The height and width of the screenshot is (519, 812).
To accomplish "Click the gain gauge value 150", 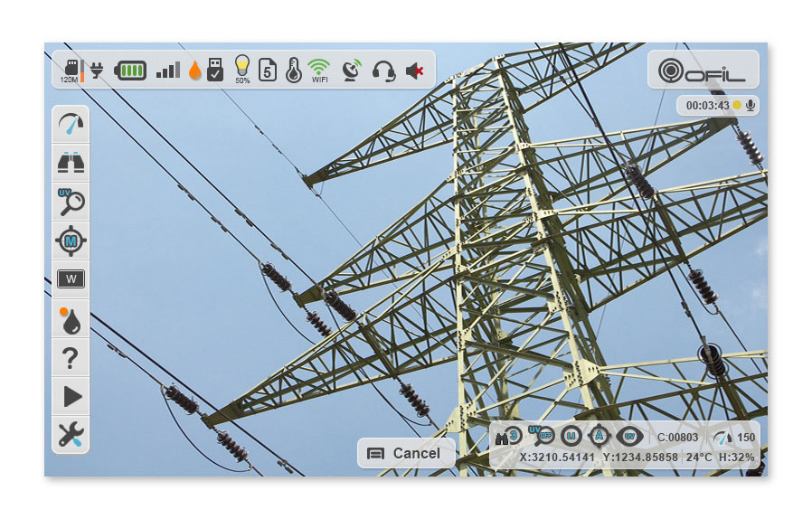I will click(734, 437).
